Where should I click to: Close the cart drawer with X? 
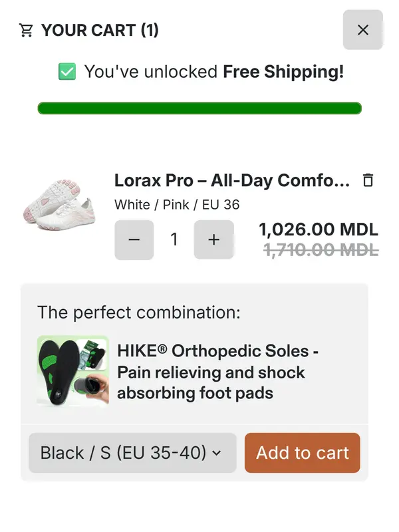point(362,30)
